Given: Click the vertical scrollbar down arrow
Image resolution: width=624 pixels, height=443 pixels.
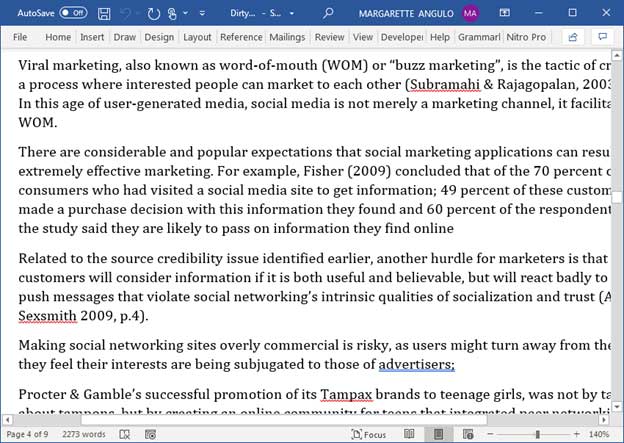Looking at the screenshot, I should tap(617, 406).
